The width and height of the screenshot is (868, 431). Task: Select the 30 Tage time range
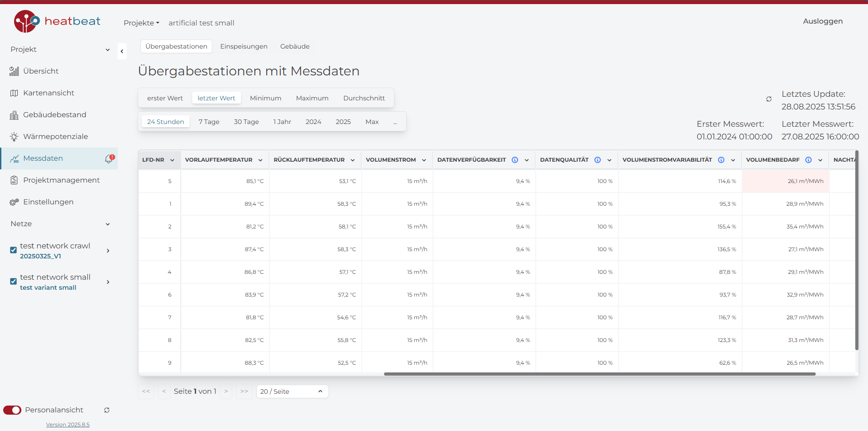pos(246,122)
